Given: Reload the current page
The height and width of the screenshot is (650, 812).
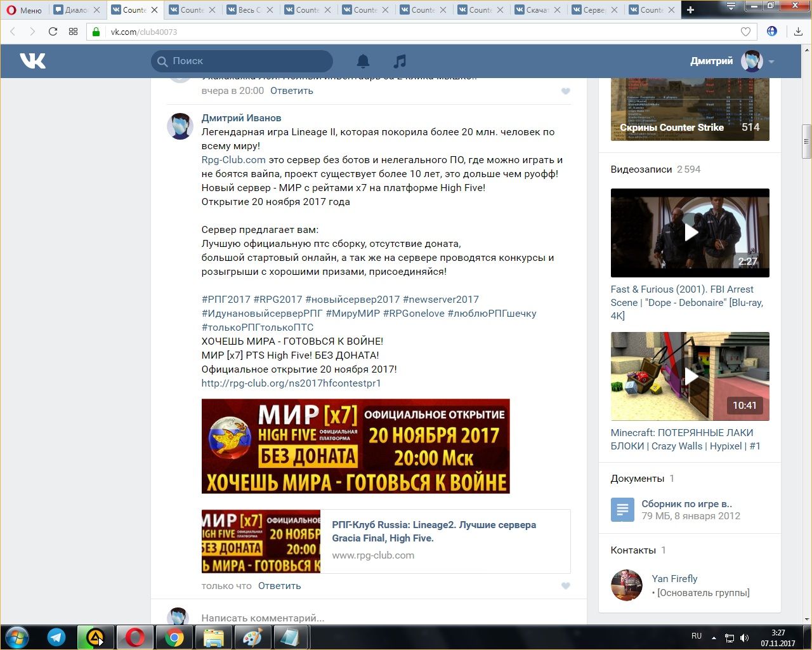Looking at the screenshot, I should [53, 32].
